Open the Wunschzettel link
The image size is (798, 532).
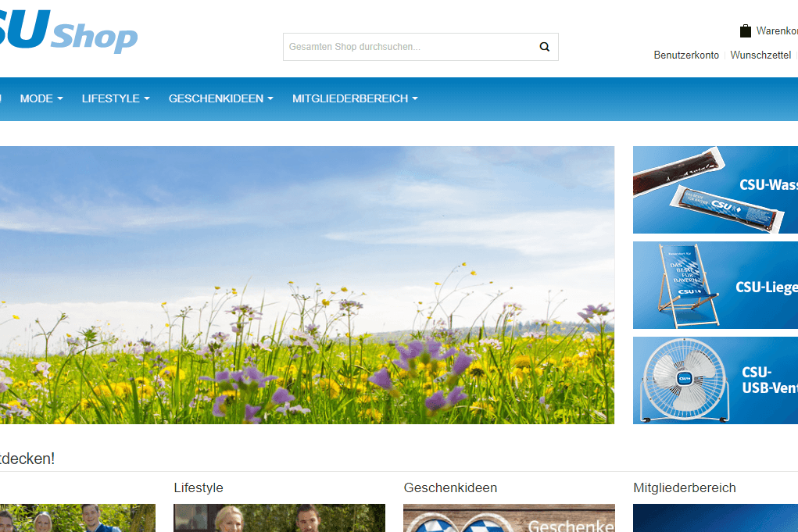point(760,55)
